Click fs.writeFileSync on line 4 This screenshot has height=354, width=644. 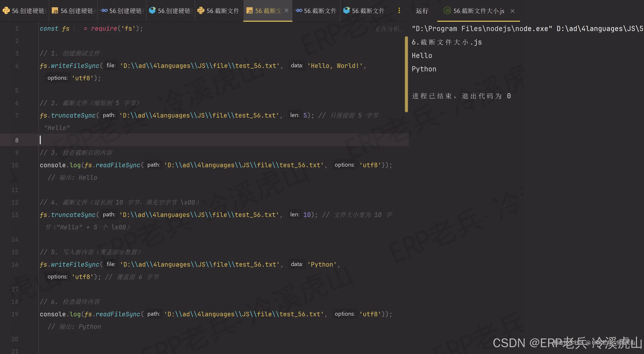(70, 66)
